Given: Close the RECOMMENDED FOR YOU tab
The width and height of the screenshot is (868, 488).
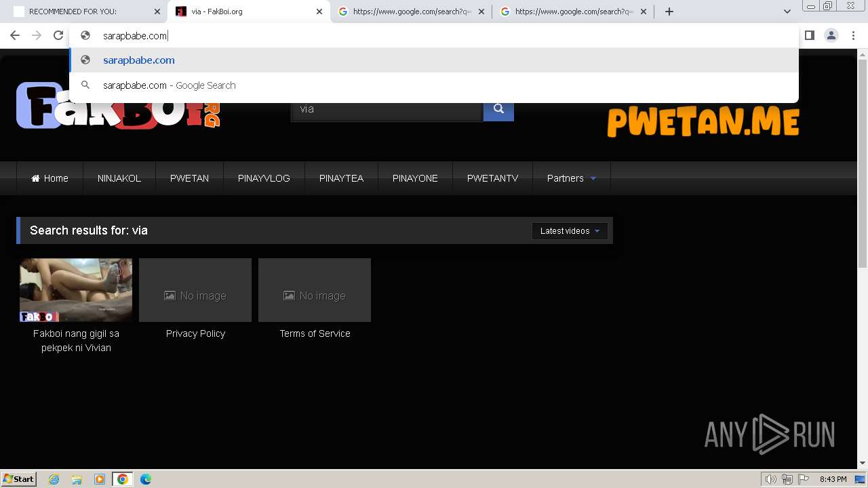Looking at the screenshot, I should 157,12.
